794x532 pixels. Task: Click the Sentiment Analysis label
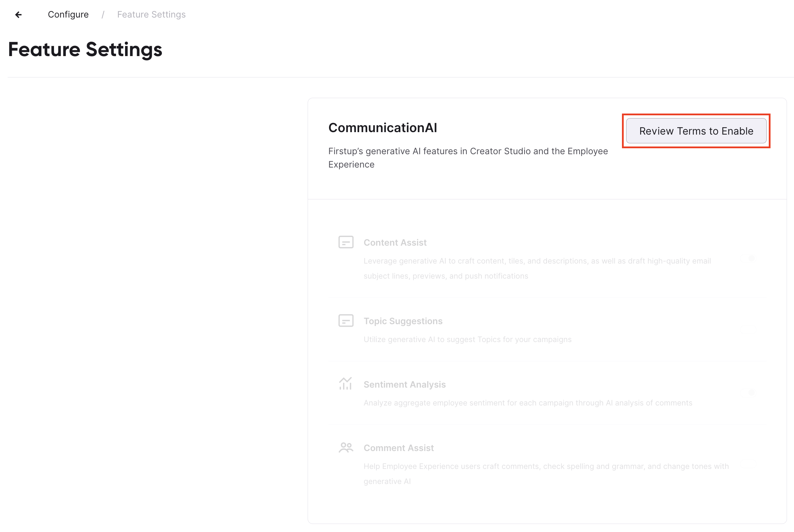pos(405,384)
